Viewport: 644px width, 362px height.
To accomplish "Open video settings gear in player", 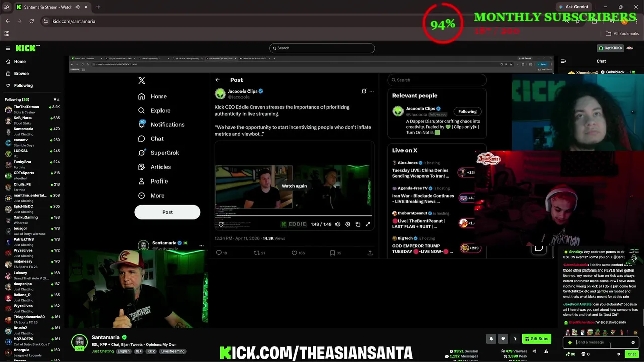I will pyautogui.click(x=347, y=224).
